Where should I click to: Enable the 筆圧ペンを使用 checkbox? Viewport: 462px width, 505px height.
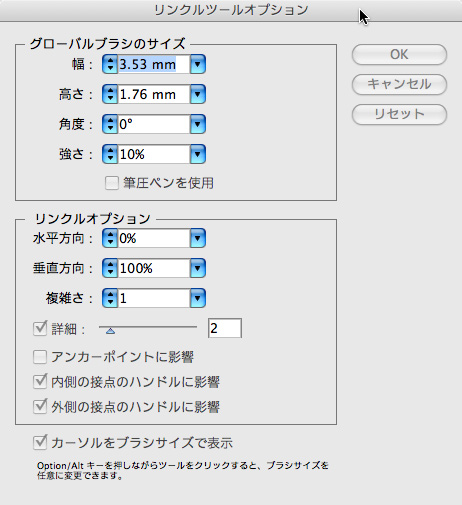[x=112, y=183]
